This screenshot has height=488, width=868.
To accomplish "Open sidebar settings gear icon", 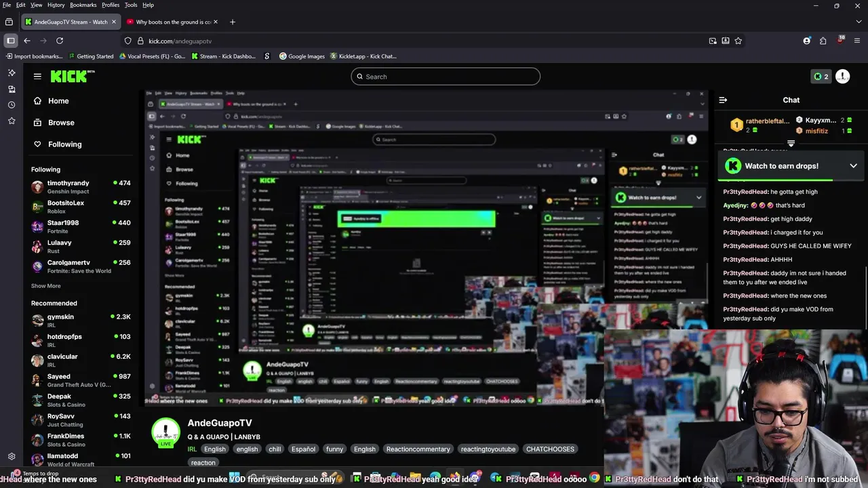I will pyautogui.click(x=12, y=456).
